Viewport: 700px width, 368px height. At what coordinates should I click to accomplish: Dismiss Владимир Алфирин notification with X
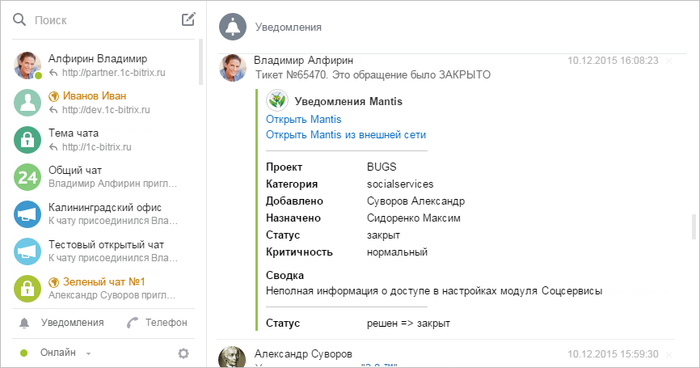tap(669, 61)
